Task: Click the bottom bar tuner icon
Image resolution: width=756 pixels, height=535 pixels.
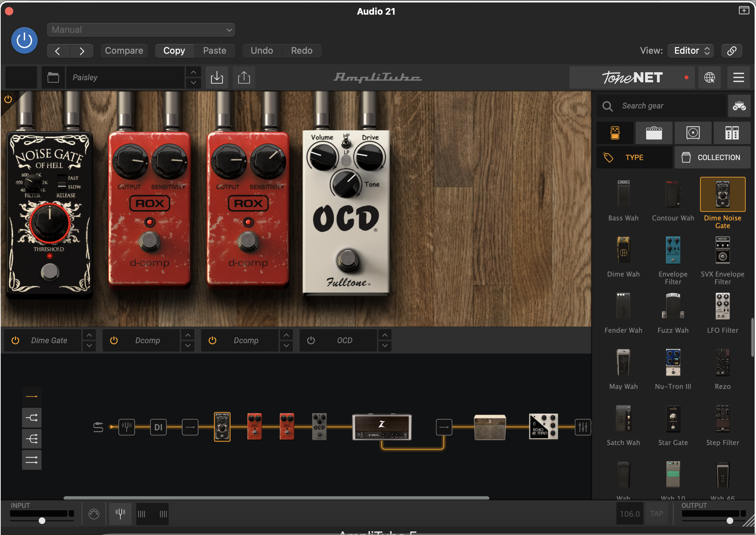Action: click(120, 514)
